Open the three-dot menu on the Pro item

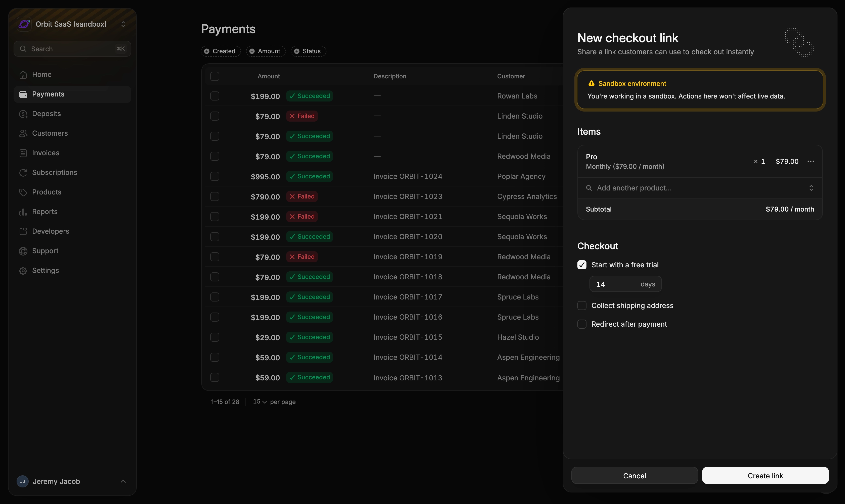(x=811, y=161)
